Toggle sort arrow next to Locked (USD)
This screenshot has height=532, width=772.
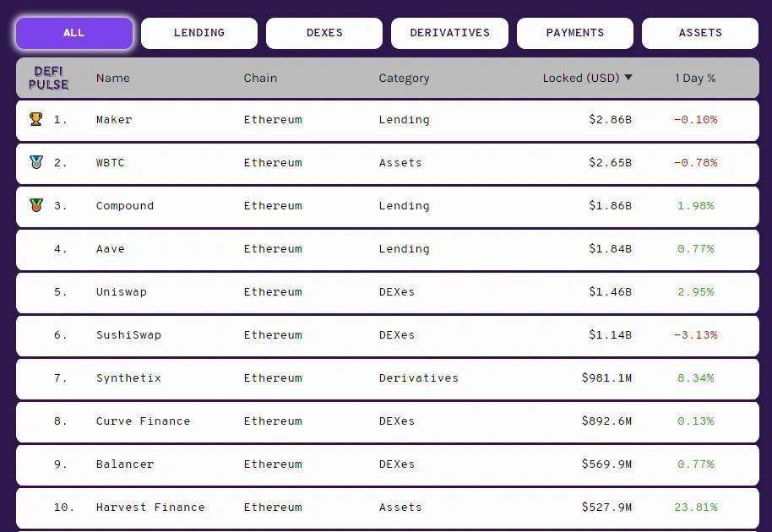click(628, 77)
